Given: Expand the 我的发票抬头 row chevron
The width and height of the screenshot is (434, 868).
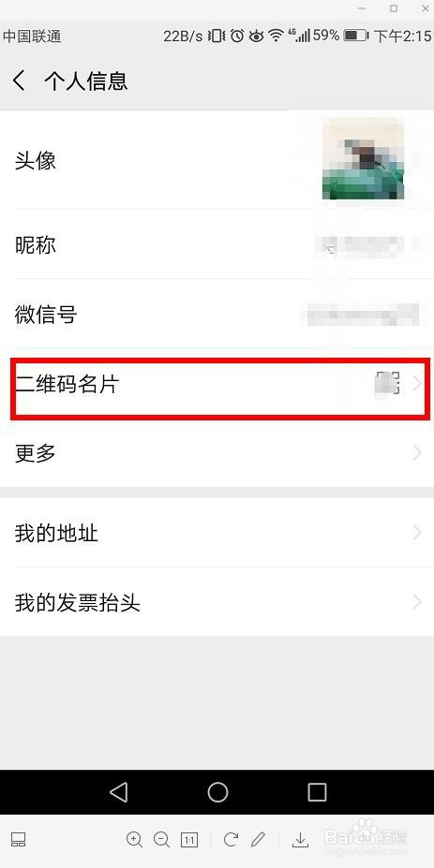Looking at the screenshot, I should click(417, 602).
